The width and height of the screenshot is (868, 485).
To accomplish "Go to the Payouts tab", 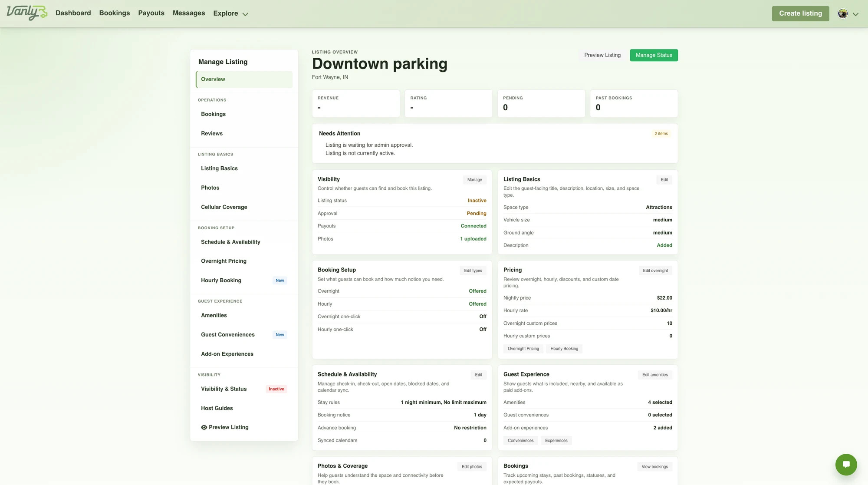I will [x=151, y=13].
